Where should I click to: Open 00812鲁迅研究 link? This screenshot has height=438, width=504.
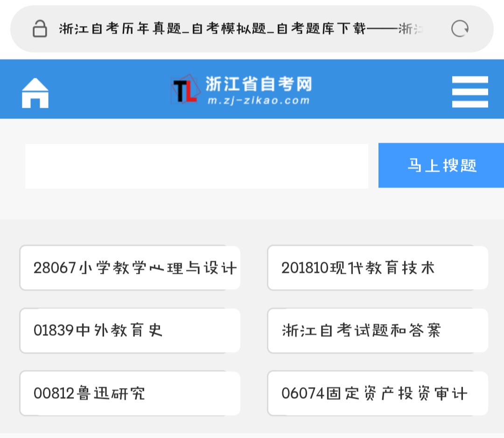pos(130,393)
